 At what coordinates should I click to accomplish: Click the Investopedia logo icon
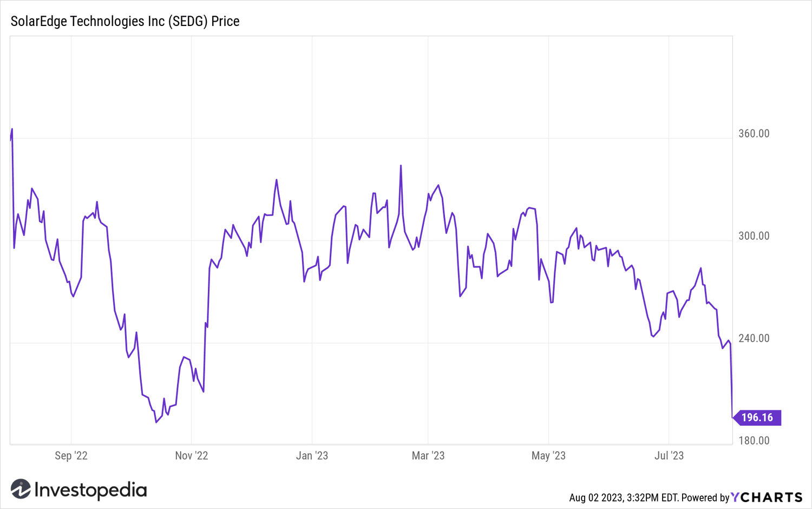tap(21, 489)
